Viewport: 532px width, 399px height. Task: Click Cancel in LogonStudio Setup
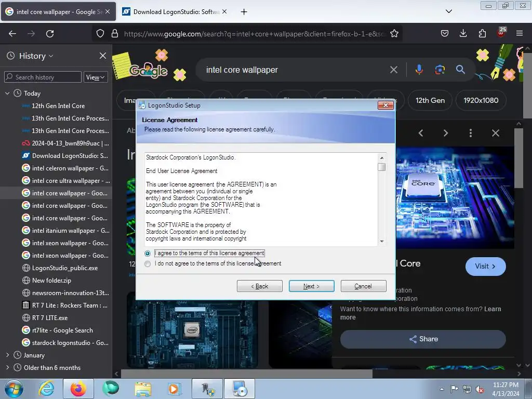[363, 286]
